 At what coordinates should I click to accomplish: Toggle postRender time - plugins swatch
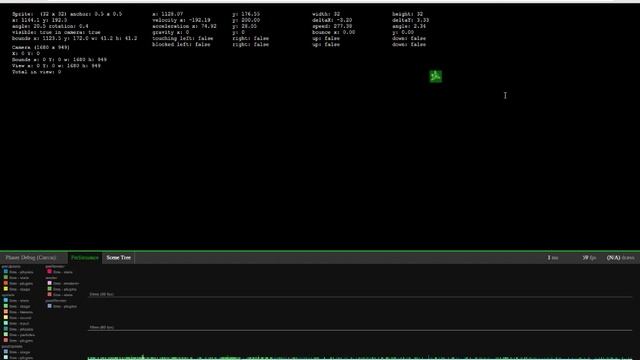[49, 306]
